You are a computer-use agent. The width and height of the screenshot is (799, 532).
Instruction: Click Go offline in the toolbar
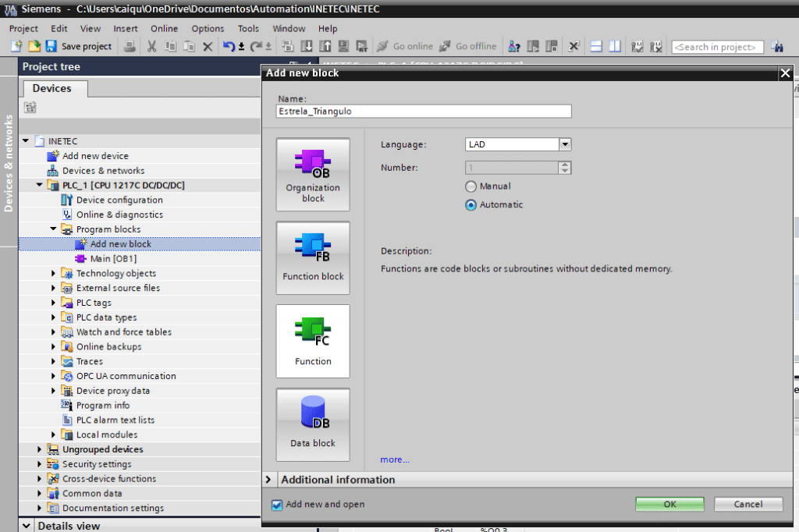(468, 46)
